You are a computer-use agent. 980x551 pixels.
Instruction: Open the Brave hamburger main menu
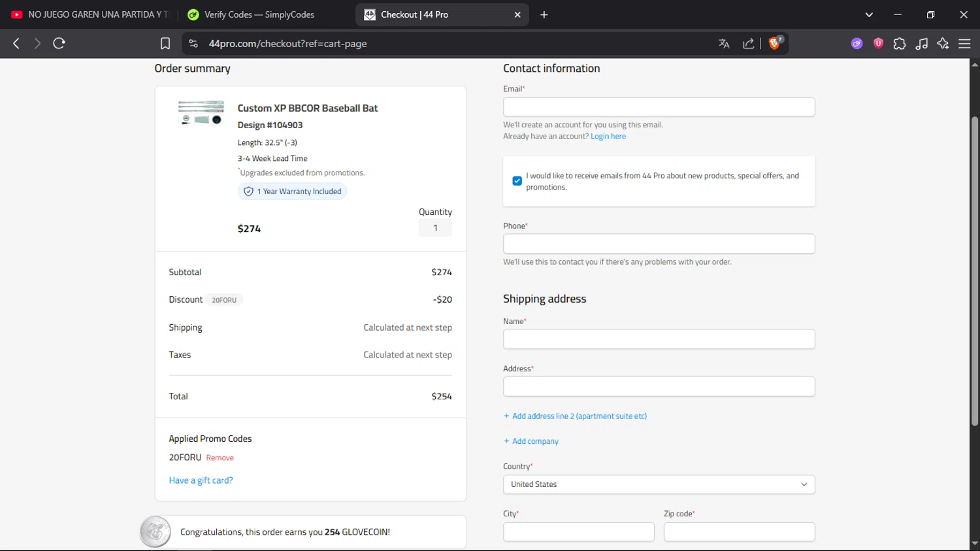click(964, 43)
